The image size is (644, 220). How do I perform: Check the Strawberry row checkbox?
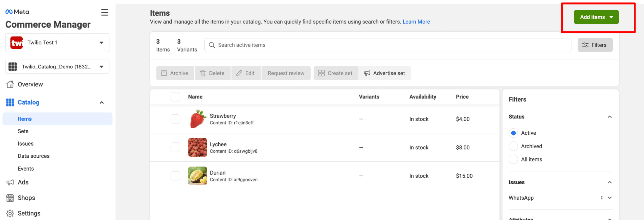coord(175,119)
